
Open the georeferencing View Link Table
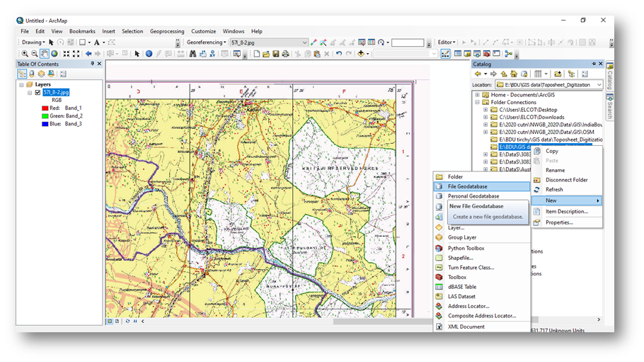coord(372,43)
